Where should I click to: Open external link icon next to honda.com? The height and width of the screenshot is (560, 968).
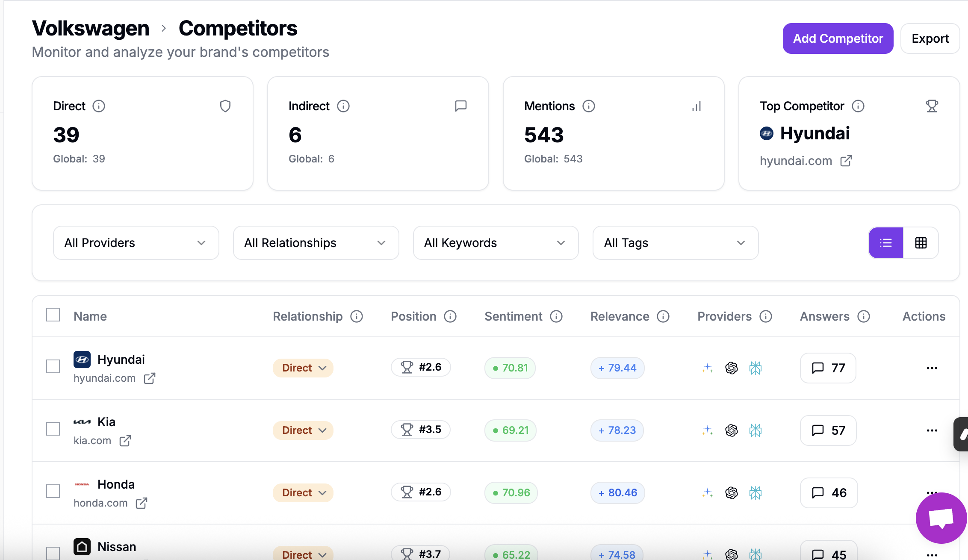click(x=142, y=503)
